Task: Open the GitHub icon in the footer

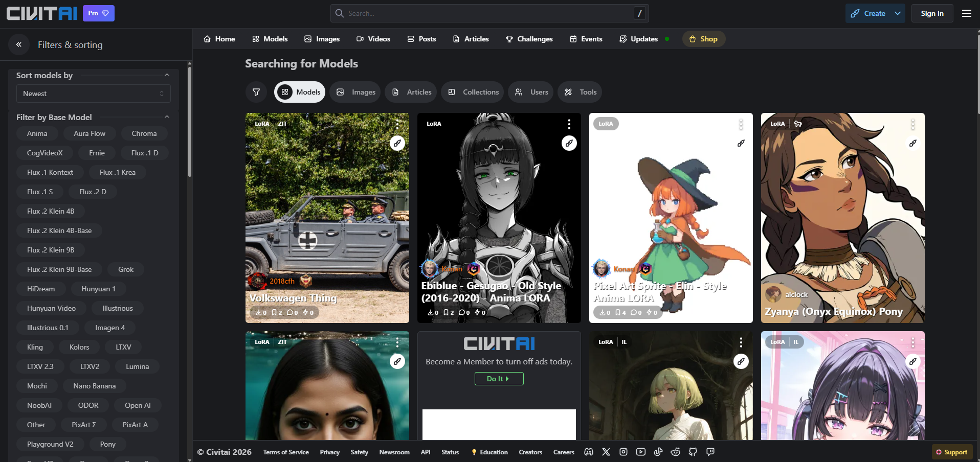Action: pyautogui.click(x=693, y=452)
